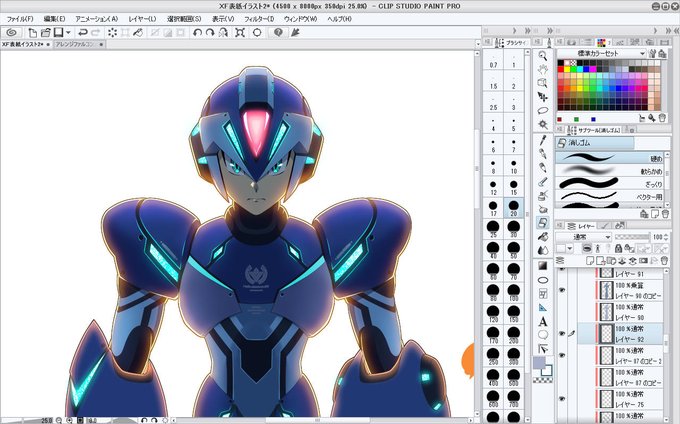This screenshot has width=680, height=424.
Task: Select the Ruler triangle tool
Action: point(543,307)
